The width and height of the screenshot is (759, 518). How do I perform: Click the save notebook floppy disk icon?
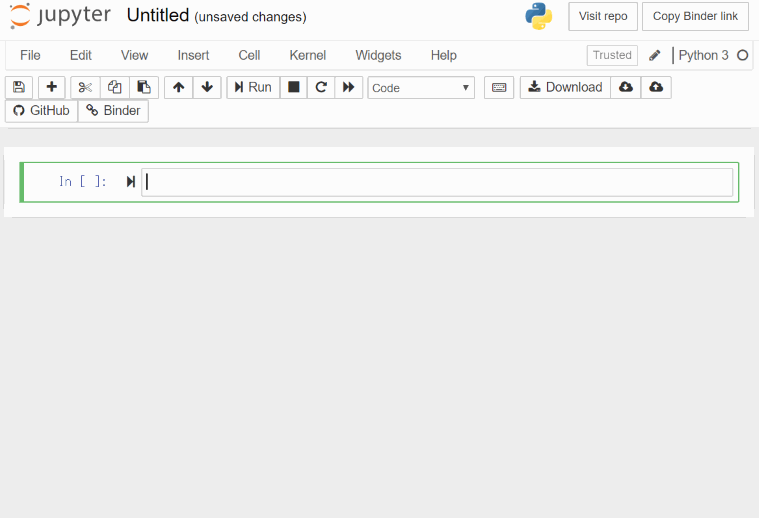tap(19, 87)
